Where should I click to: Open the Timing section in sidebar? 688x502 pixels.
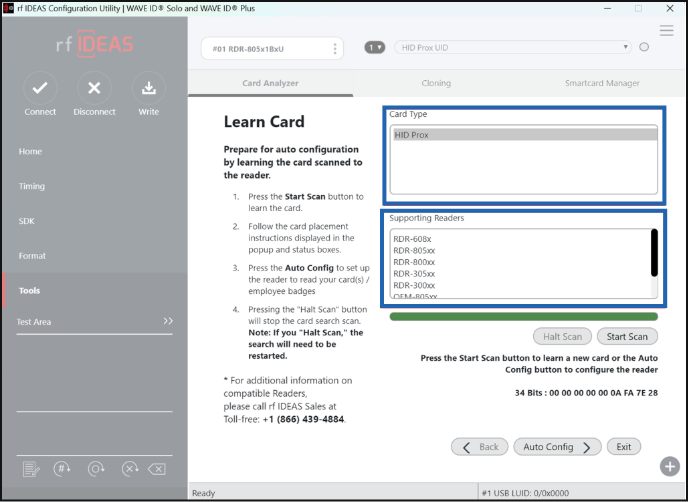pos(32,186)
